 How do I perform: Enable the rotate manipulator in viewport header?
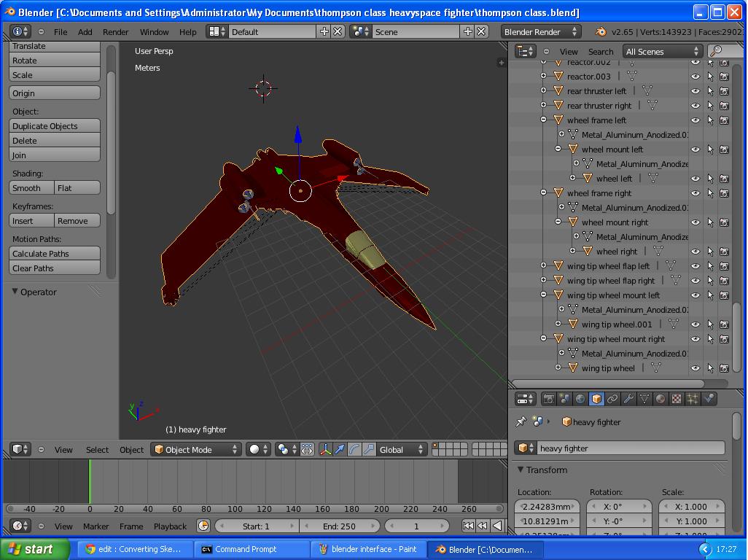(x=355, y=450)
